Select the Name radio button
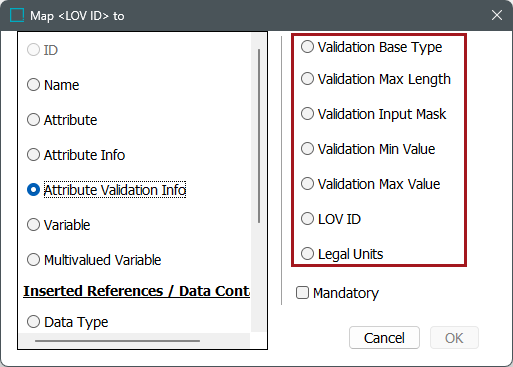 (x=34, y=85)
